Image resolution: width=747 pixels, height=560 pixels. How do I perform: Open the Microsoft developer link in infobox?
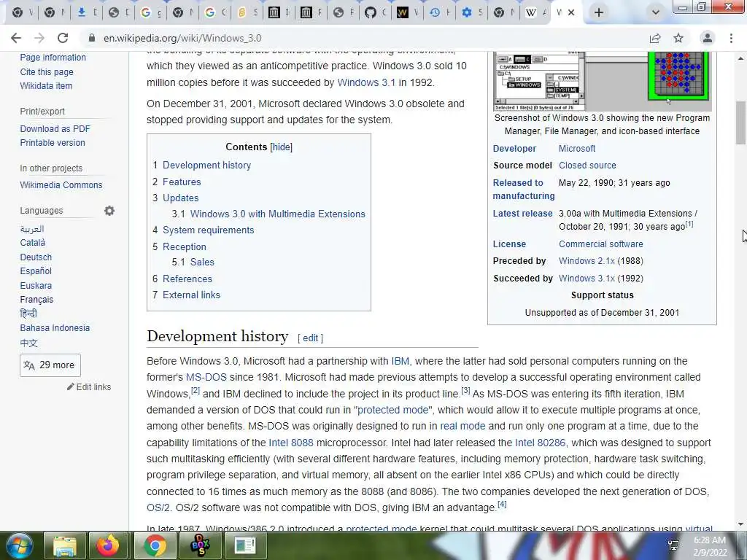[577, 149]
